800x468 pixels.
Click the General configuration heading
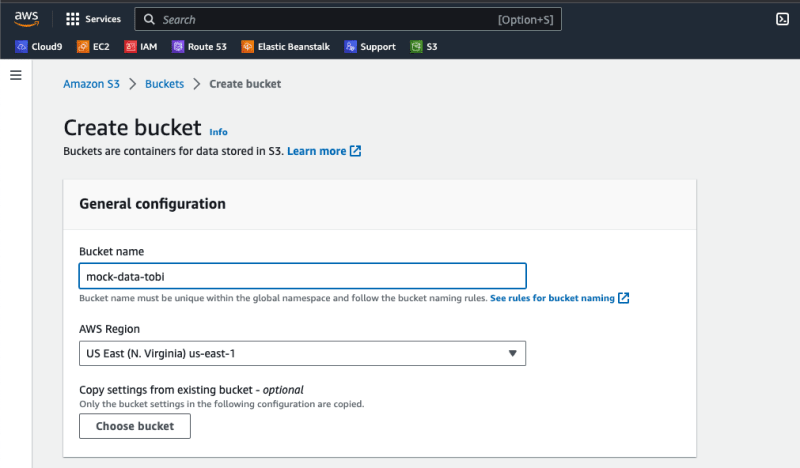point(152,204)
